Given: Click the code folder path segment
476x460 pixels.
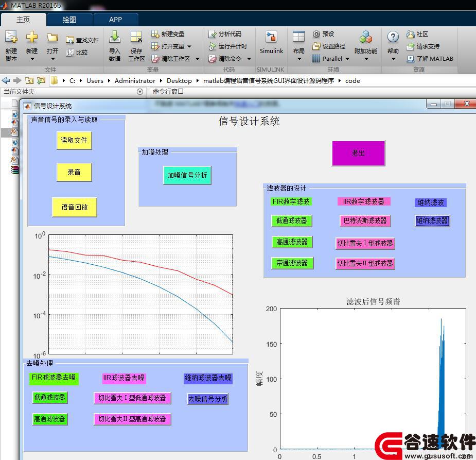Looking at the screenshot, I should pos(352,81).
